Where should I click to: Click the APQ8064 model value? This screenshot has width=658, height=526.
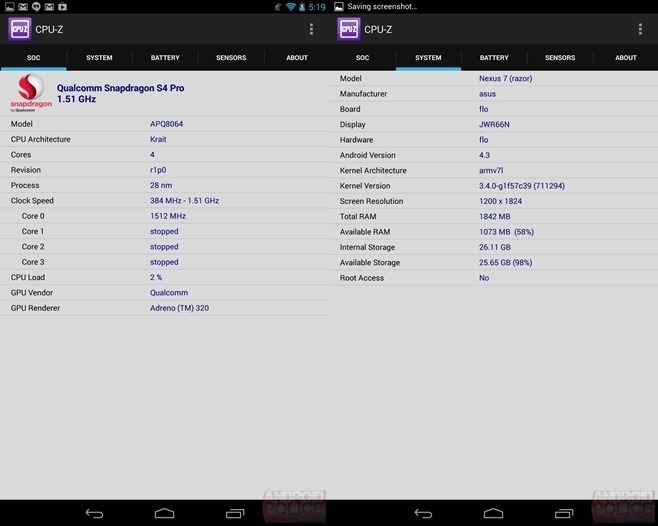click(x=167, y=124)
